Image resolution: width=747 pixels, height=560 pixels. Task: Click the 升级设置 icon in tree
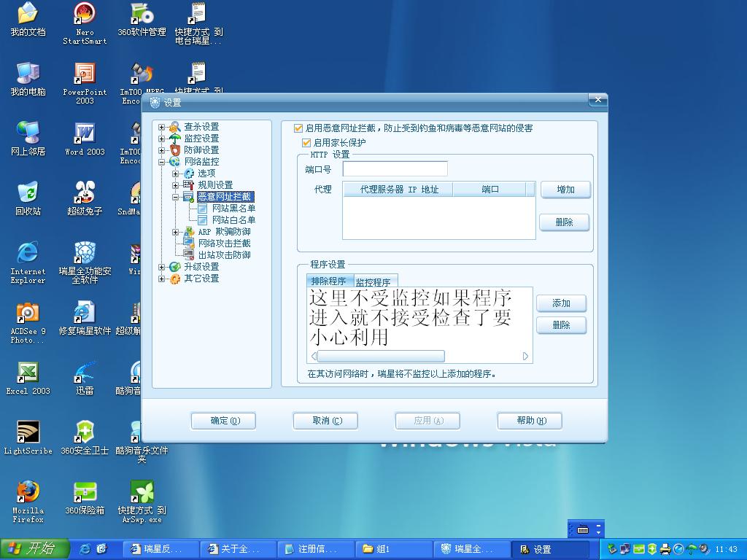[x=174, y=267]
